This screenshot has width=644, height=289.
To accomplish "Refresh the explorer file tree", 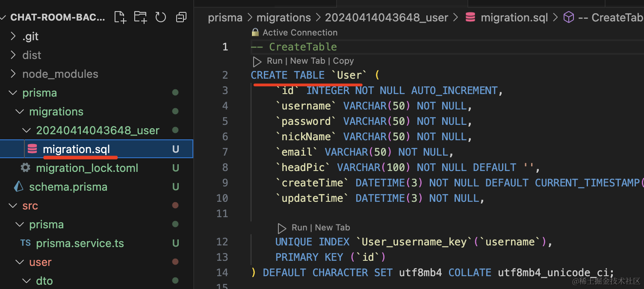I will (161, 17).
